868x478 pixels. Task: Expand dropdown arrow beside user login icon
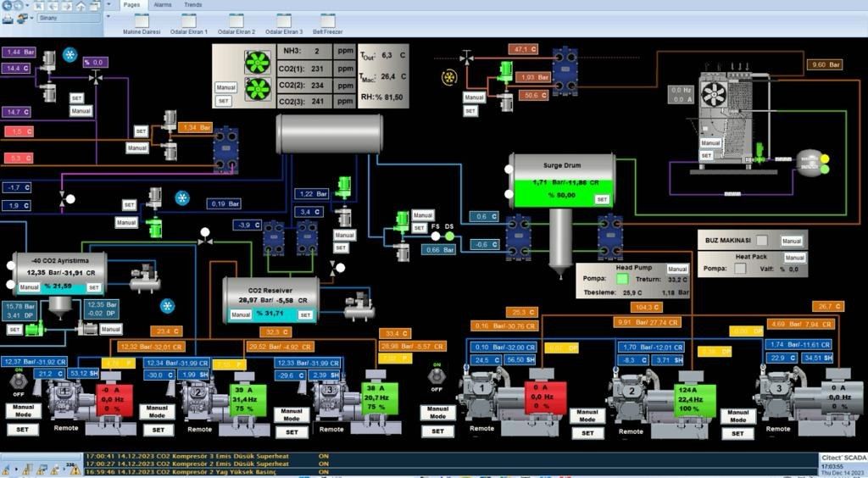point(32,19)
